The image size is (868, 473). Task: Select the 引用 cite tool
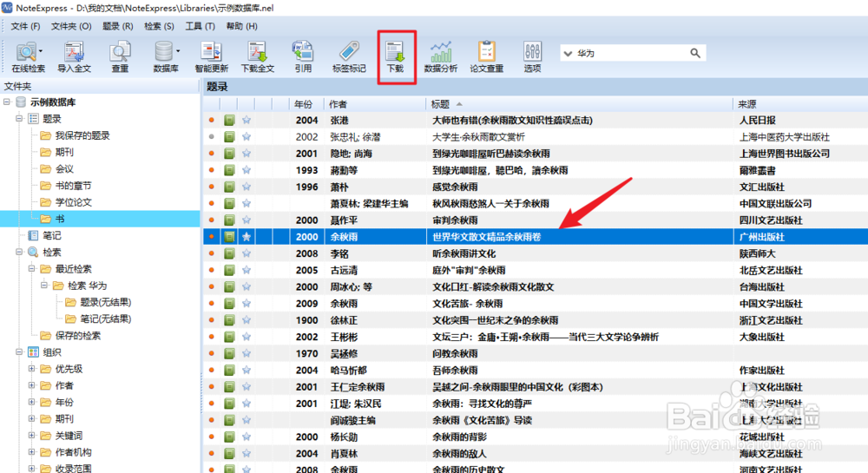(303, 57)
